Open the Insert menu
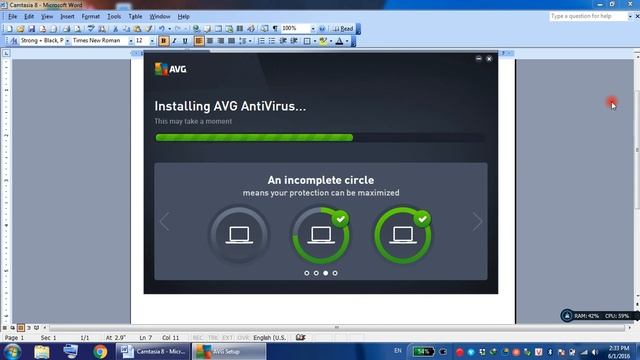The height and width of the screenshot is (360, 640). [67, 16]
